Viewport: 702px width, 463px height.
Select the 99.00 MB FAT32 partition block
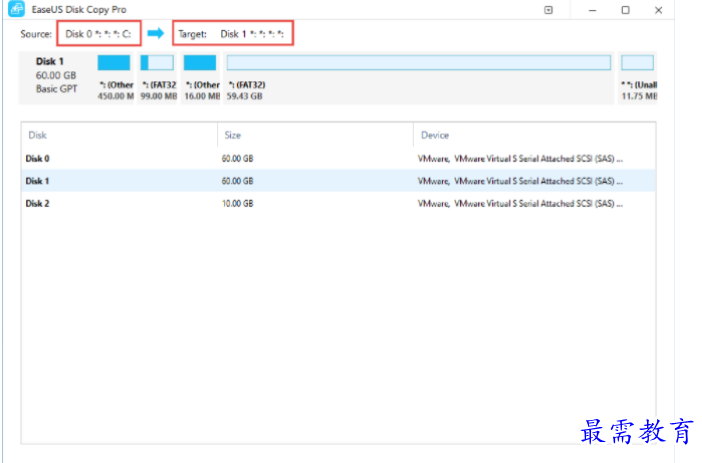point(158,78)
